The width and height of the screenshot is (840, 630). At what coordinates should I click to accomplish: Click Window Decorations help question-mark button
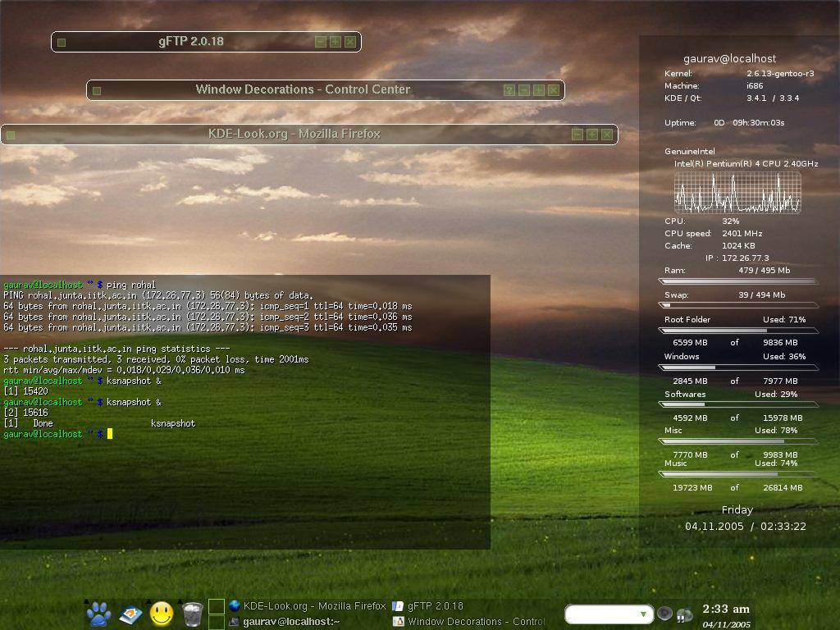509,90
